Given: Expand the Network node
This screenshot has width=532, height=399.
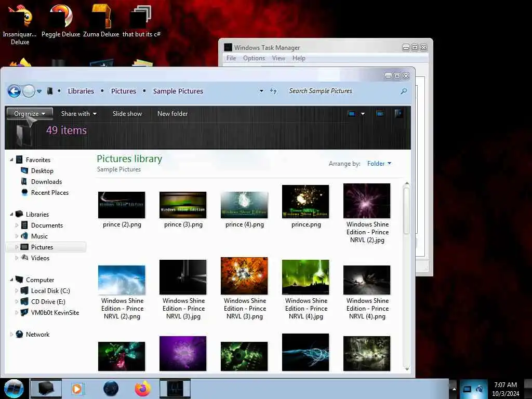Looking at the screenshot, I should [11, 334].
